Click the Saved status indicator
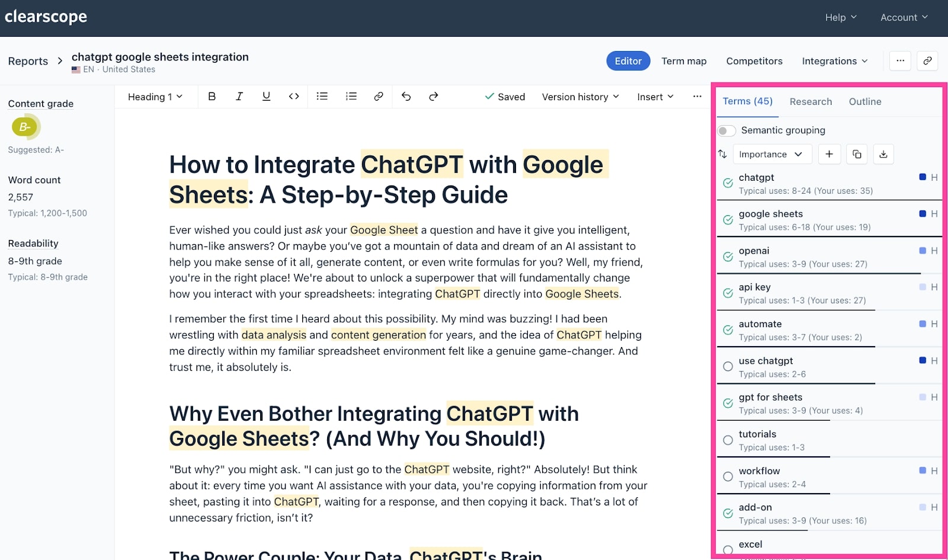948x560 pixels. 505,97
